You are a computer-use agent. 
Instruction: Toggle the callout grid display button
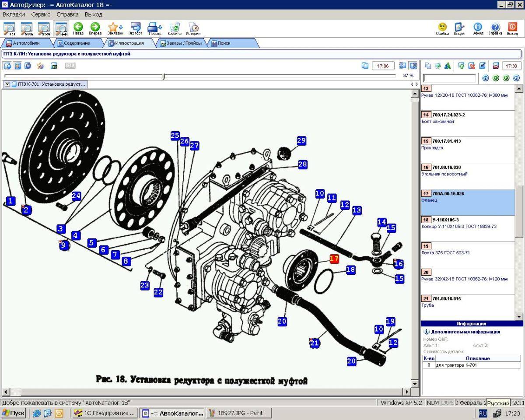tap(18, 66)
